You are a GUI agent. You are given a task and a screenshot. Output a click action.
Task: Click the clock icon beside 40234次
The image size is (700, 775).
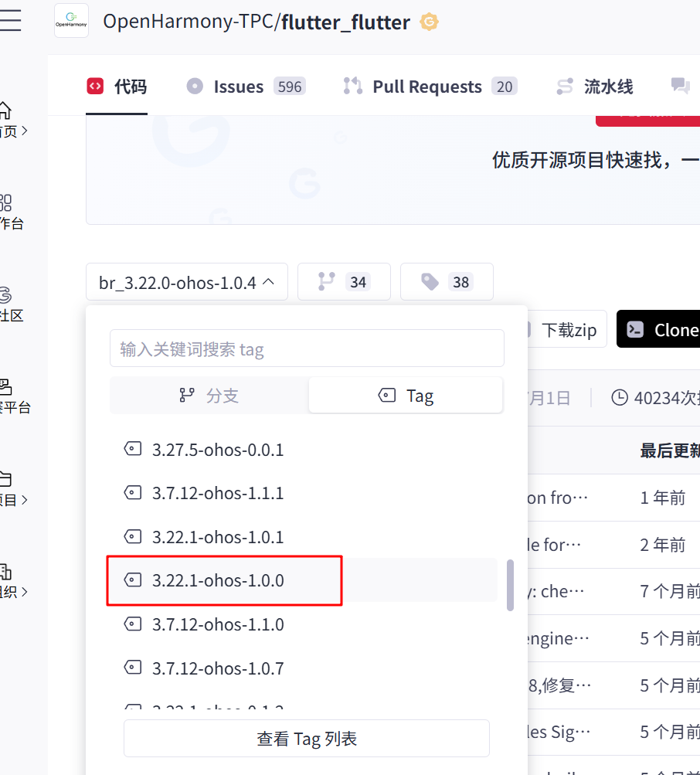click(620, 397)
